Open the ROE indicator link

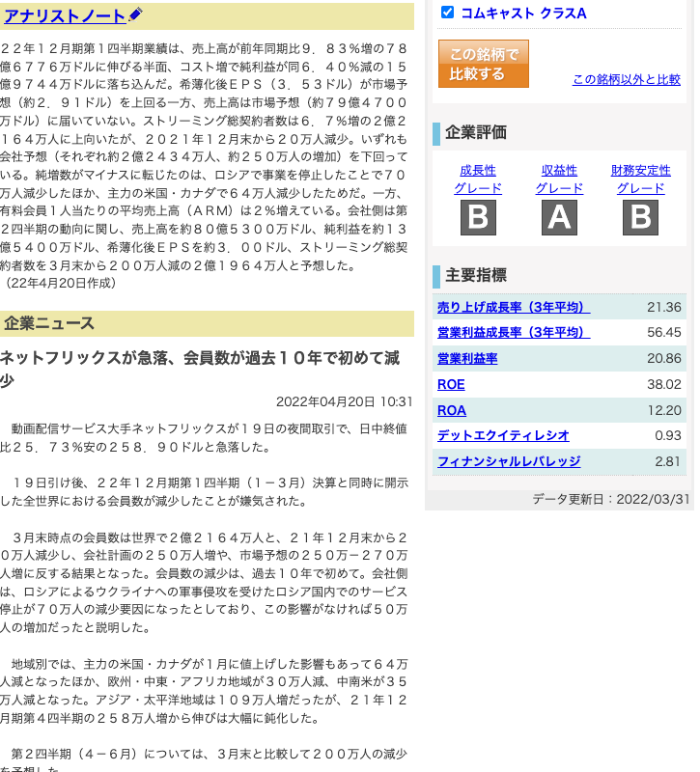pyautogui.click(x=451, y=384)
